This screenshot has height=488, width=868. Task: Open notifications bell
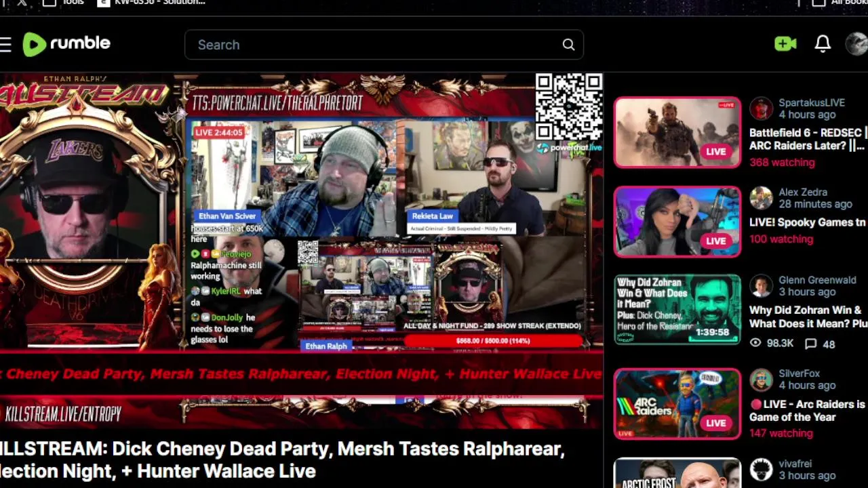823,44
